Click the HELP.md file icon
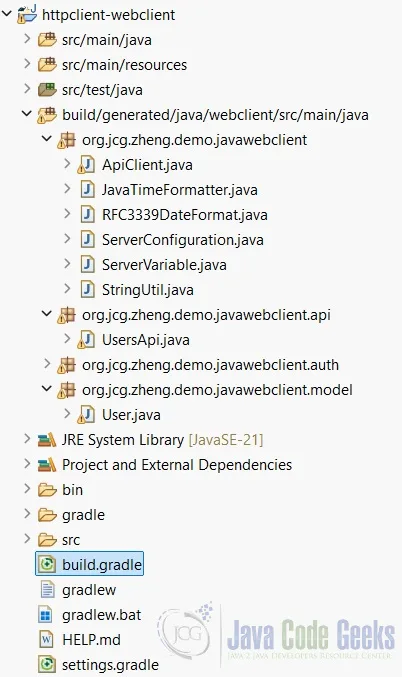 point(47,640)
